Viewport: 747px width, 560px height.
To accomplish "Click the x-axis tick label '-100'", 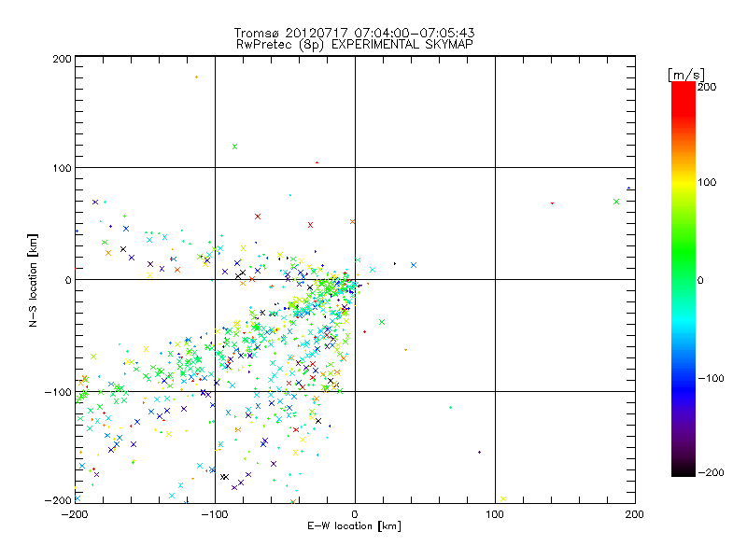I will pyautogui.click(x=215, y=514).
